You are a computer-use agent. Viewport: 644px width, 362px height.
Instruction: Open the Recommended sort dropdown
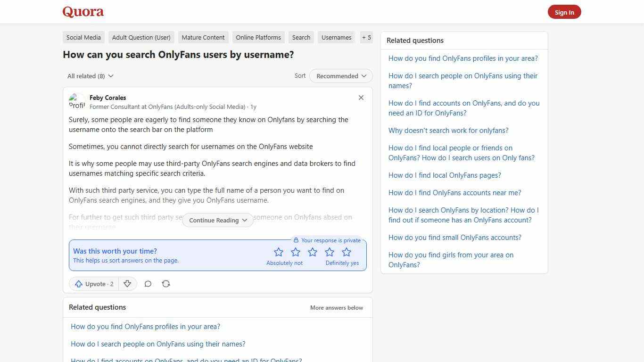pyautogui.click(x=340, y=76)
